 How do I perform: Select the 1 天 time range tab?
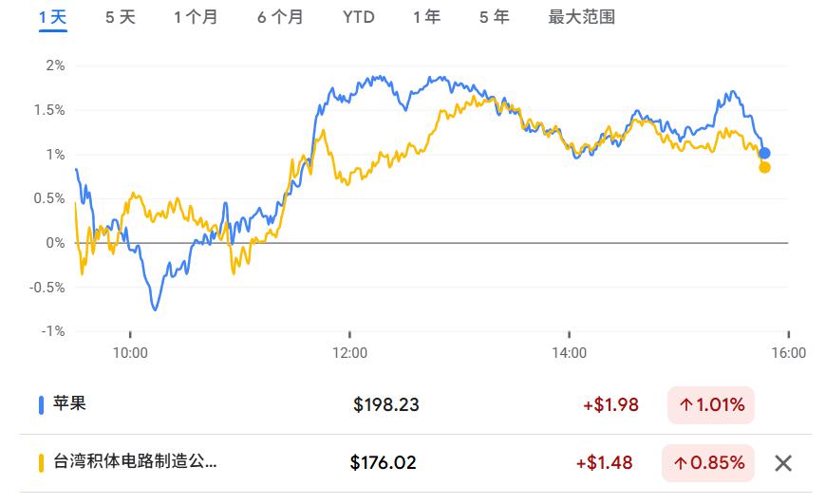tap(52, 17)
